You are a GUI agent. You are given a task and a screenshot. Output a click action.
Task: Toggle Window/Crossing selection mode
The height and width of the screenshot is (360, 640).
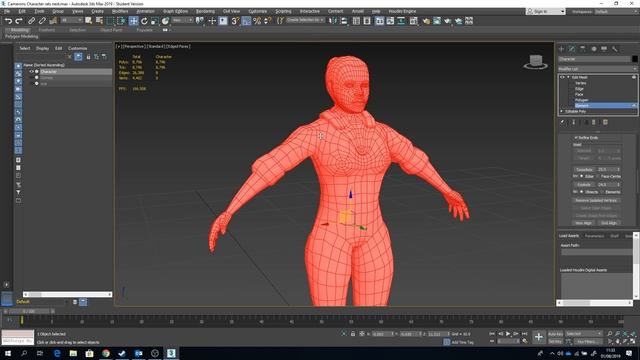(x=121, y=21)
